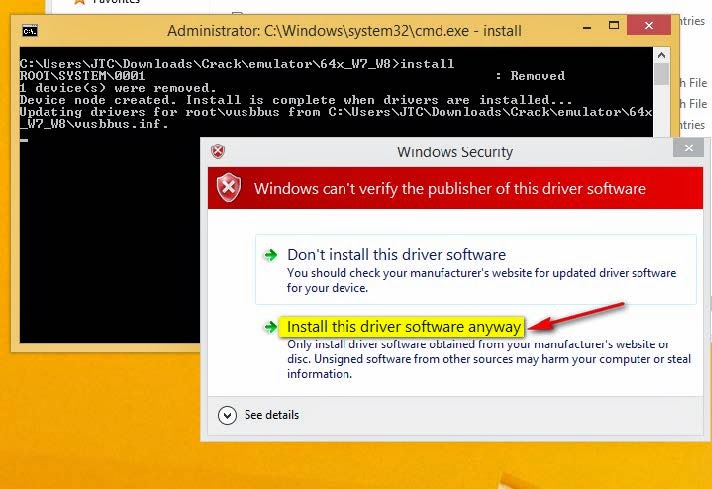Viewport: 712px width, 489px height.
Task: Choose Install this driver software anyway
Action: [x=404, y=327]
